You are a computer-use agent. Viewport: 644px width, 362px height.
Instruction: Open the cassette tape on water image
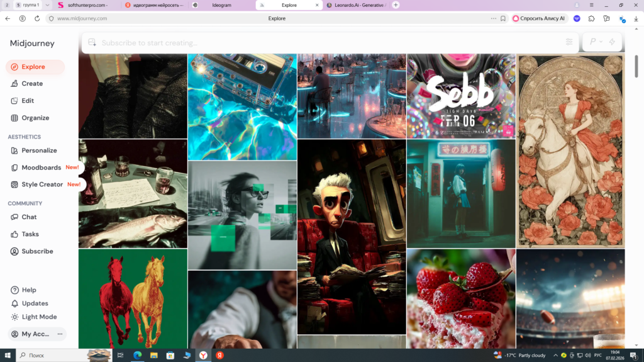click(x=242, y=107)
